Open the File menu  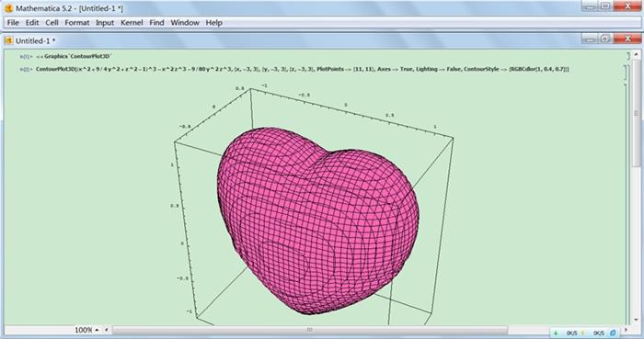[x=13, y=23]
